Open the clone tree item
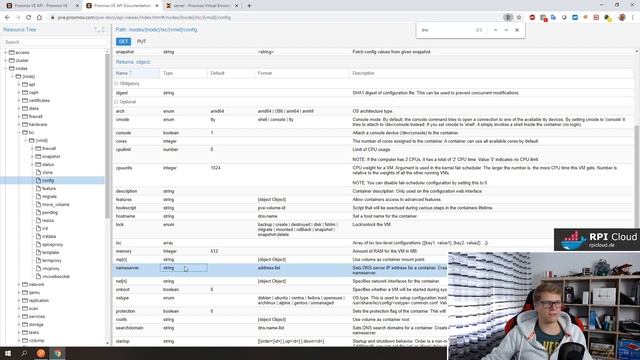Image resolution: width=640 pixels, height=360 pixels. click(x=47, y=172)
